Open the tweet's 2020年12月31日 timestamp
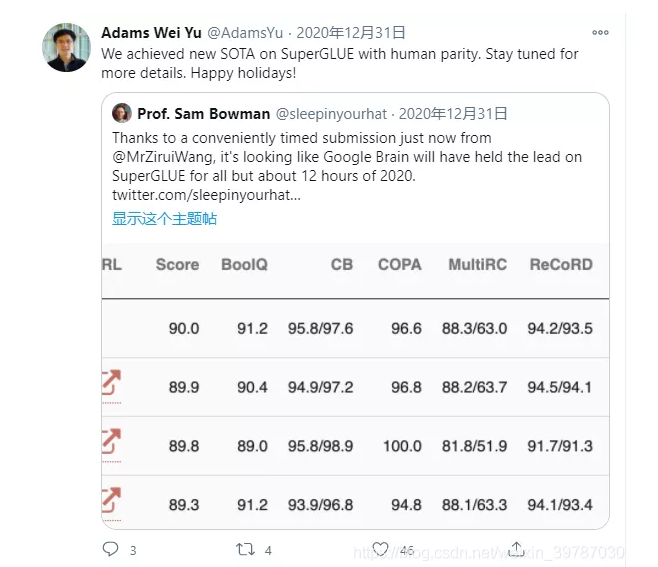Screen dimensions: 658x567 [x=351, y=33]
